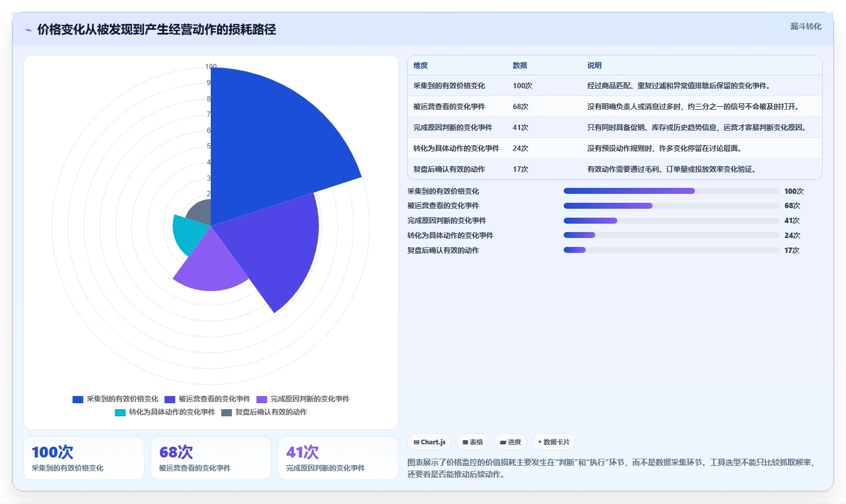The image size is (846, 504).
Task: Click description starting 经过商品匹配
Action: pyautogui.click(x=679, y=86)
